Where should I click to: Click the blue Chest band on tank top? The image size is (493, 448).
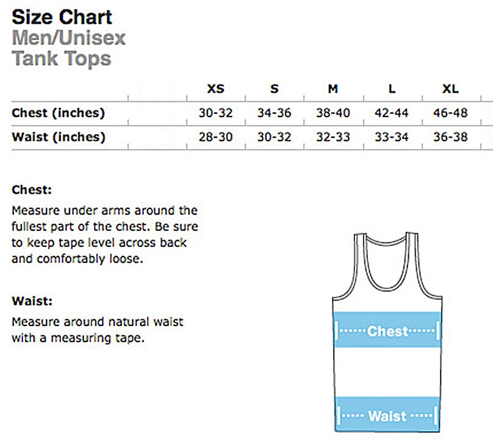pos(387,330)
